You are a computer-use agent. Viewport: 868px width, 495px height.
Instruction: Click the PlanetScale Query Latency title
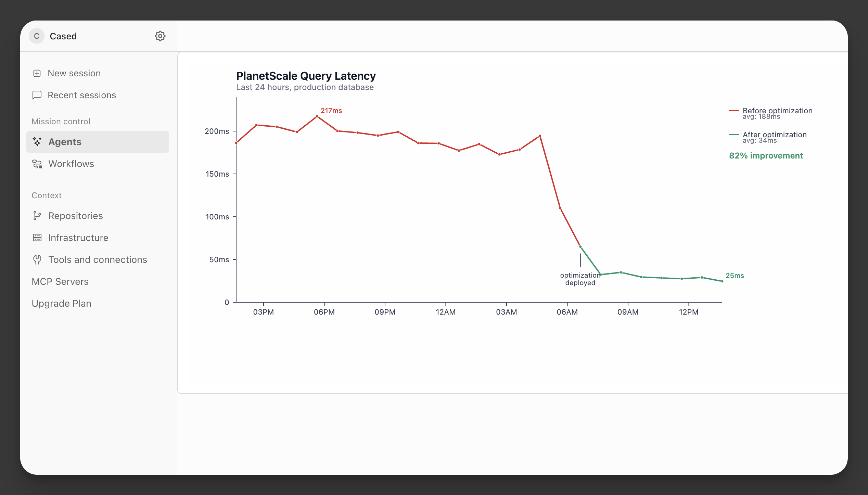coord(306,76)
